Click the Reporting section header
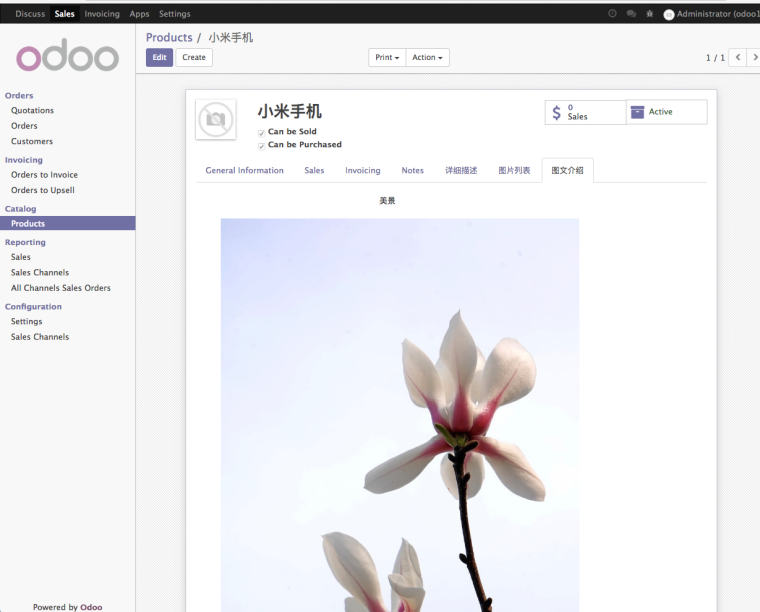 tap(25, 242)
